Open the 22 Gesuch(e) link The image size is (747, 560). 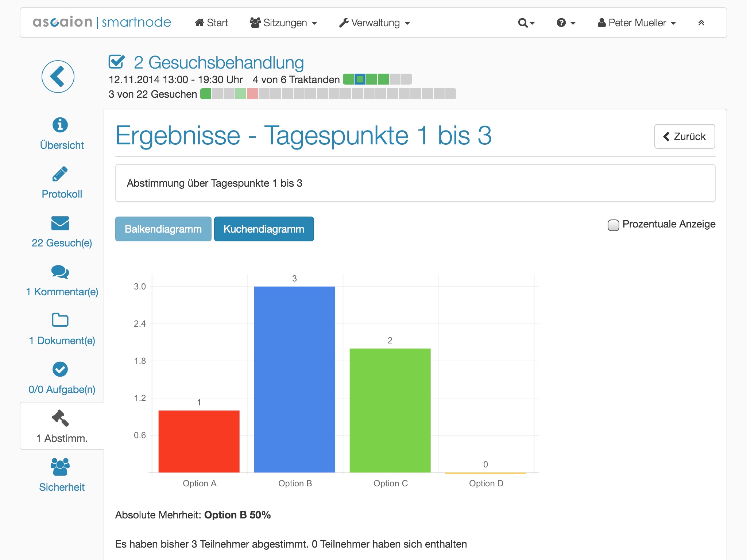point(62,243)
